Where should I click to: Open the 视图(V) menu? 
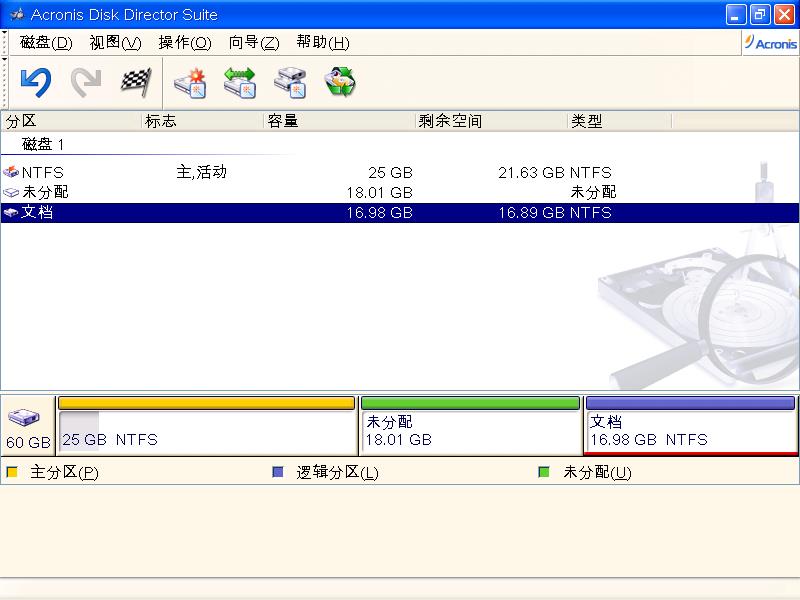click(x=115, y=42)
